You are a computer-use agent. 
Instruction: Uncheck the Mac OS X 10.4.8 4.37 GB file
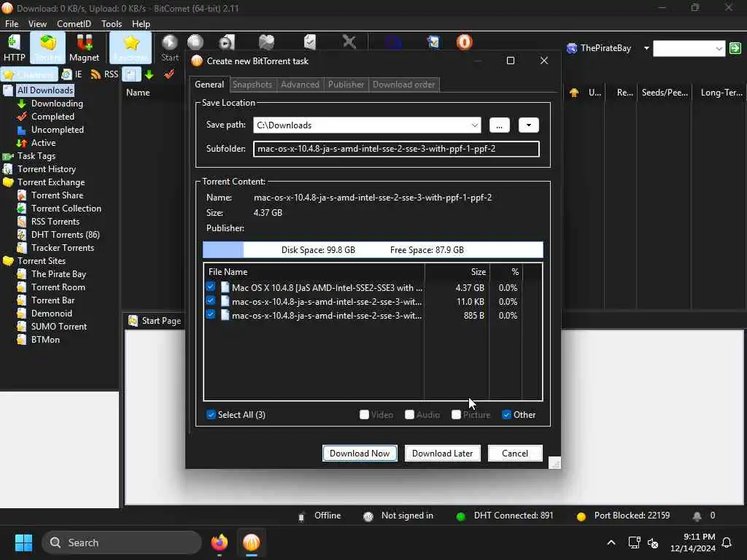(x=211, y=287)
